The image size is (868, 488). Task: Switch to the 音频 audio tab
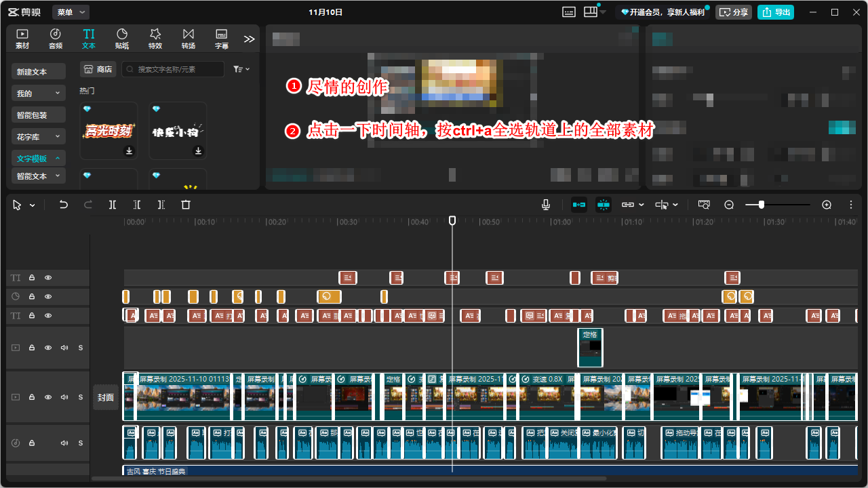point(56,39)
